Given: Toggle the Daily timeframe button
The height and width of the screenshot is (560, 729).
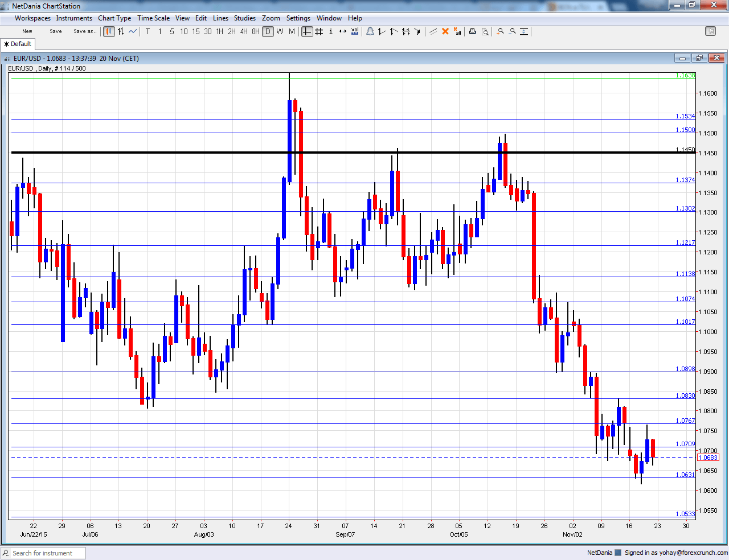Looking at the screenshot, I should pos(268,31).
